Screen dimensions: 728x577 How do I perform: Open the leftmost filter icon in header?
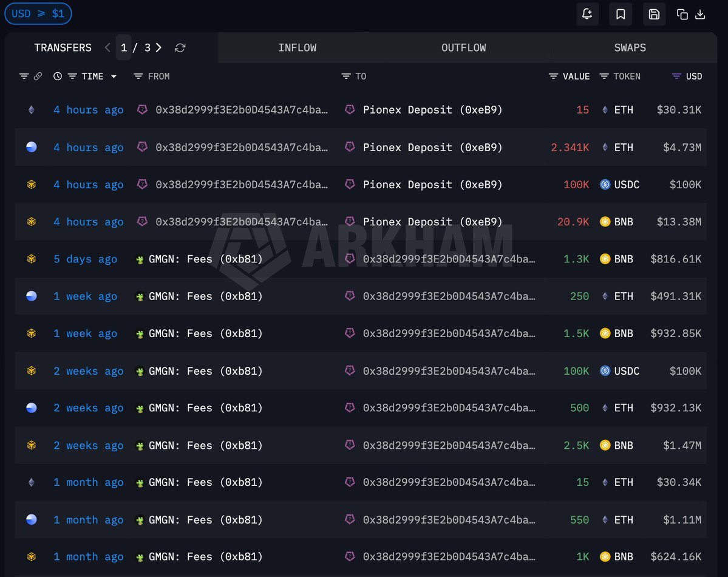pos(24,76)
